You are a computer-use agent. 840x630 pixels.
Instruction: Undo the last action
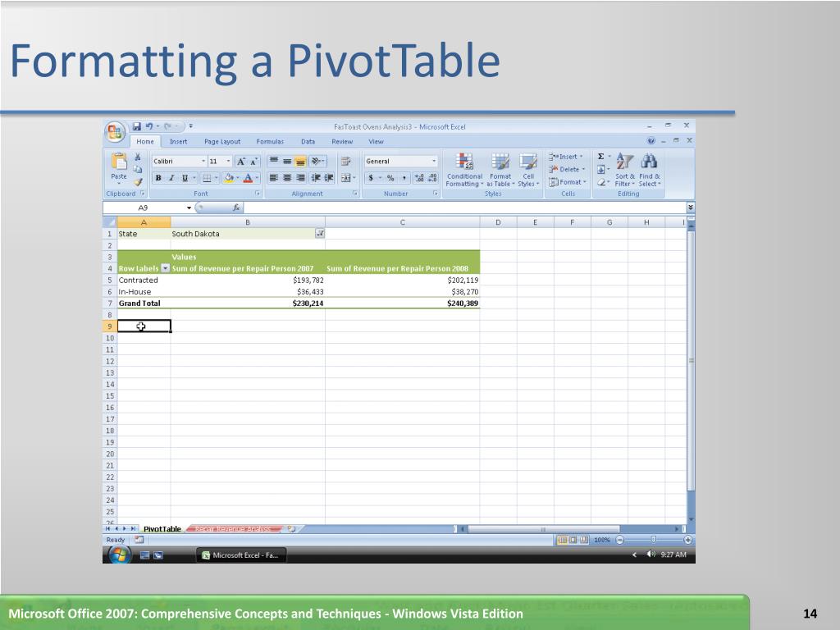point(149,126)
